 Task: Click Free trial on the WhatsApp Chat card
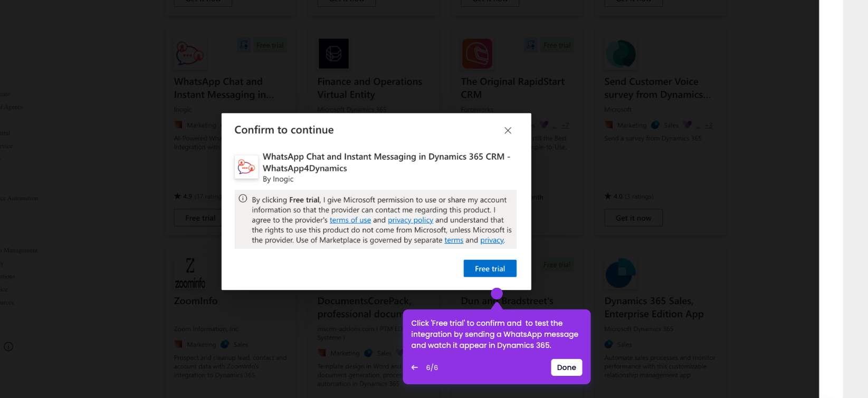[200, 218]
